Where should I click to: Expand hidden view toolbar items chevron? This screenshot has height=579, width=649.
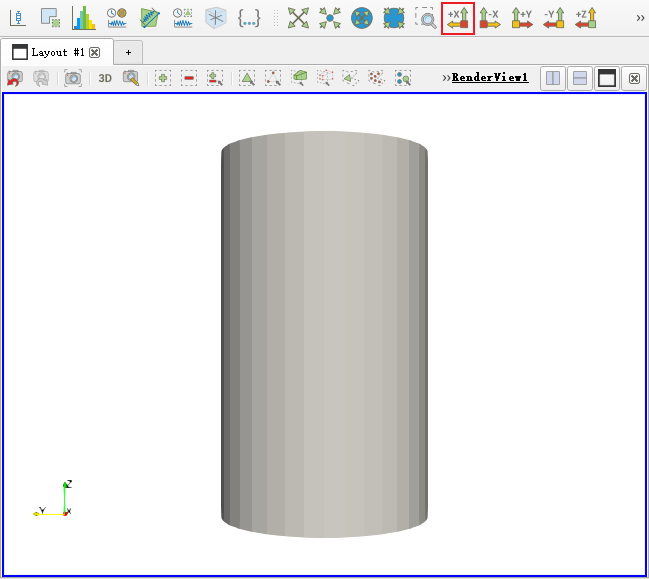click(445, 77)
